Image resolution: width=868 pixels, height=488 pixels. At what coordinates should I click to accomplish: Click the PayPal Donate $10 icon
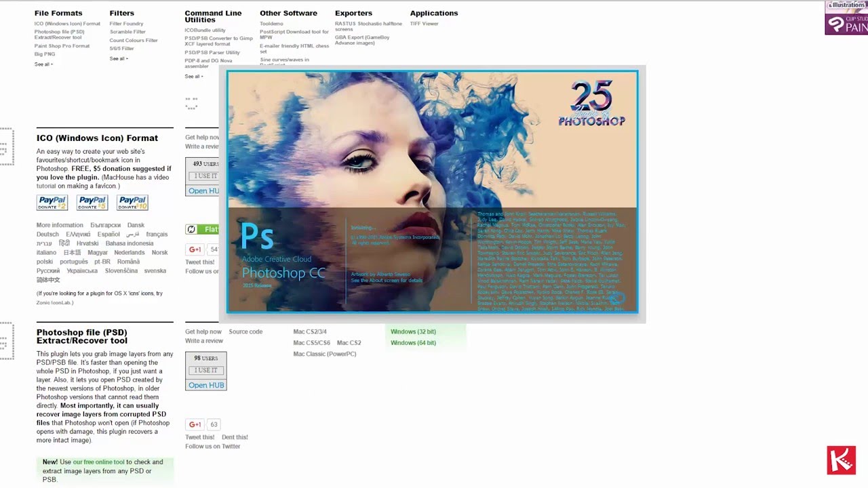click(x=132, y=202)
